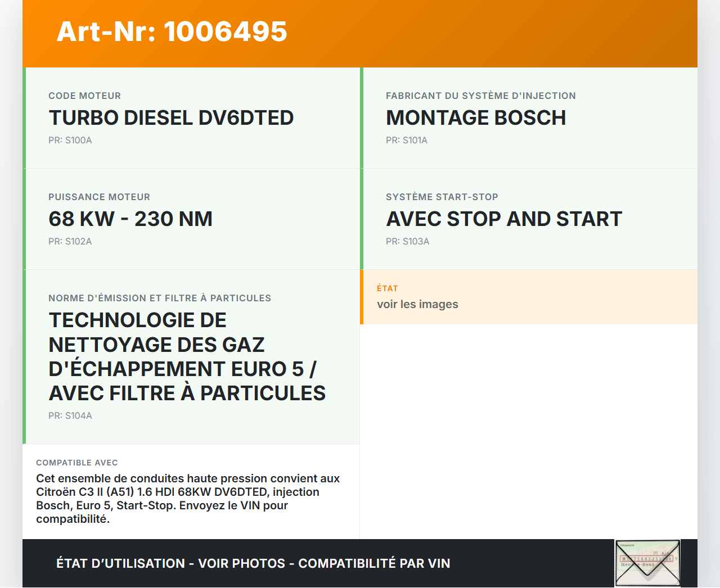Select the AVEC STOP AND START value

503,219
